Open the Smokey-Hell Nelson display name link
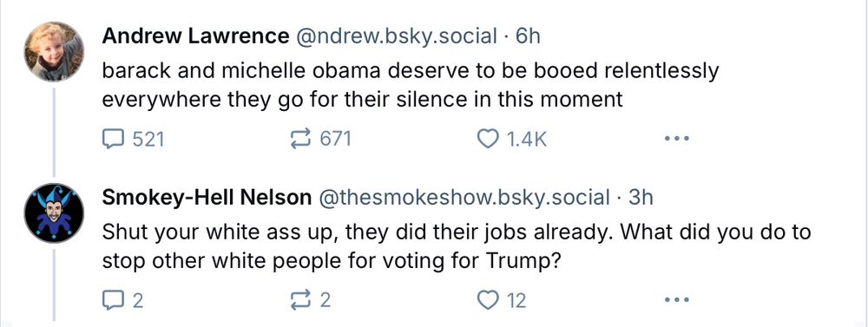 pyautogui.click(x=207, y=198)
